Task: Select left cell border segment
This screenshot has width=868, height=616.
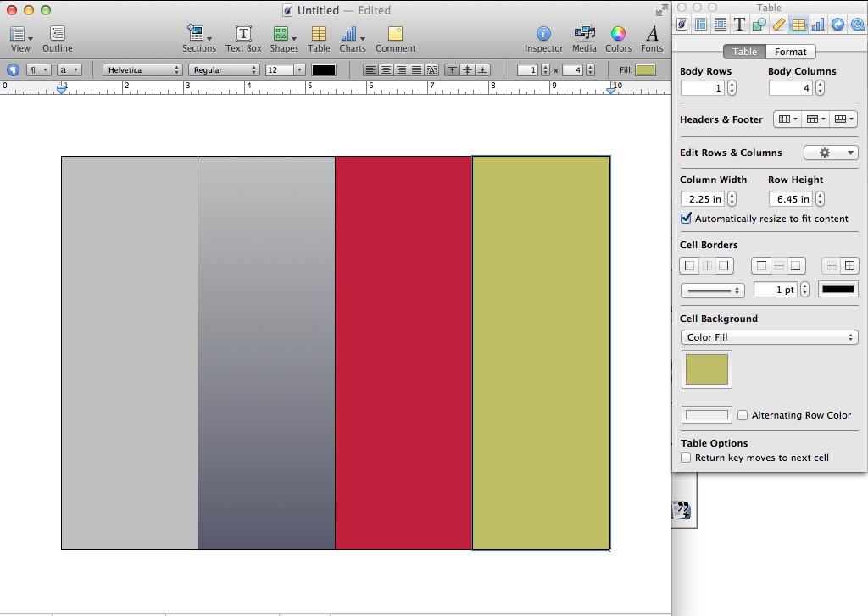Action: pyautogui.click(x=689, y=266)
